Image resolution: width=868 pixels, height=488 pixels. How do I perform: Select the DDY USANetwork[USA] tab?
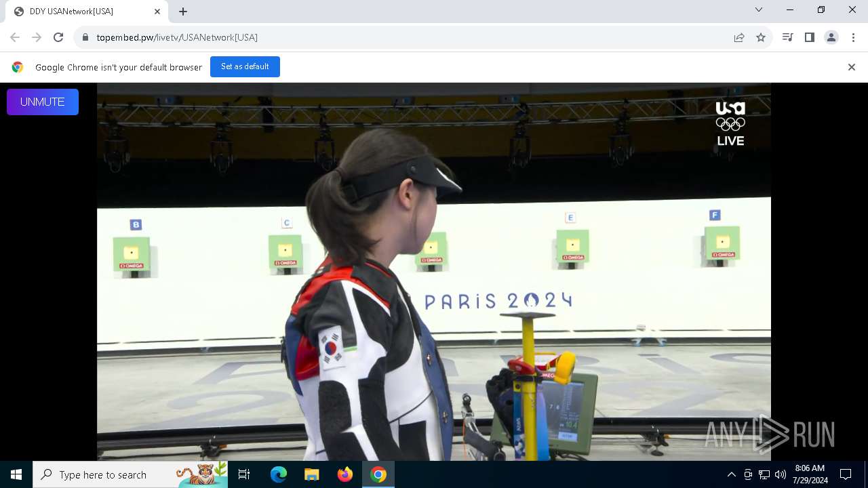tap(86, 12)
